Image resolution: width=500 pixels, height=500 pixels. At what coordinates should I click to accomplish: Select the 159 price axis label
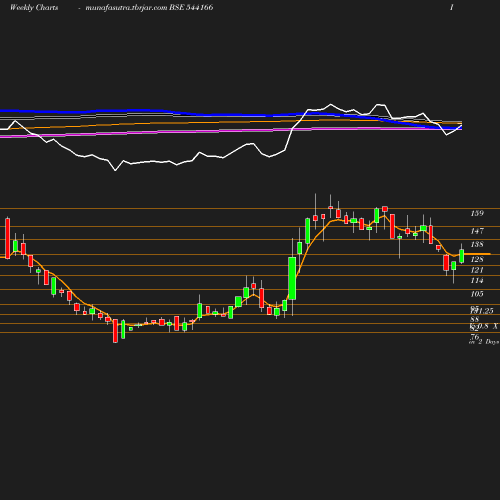(x=477, y=213)
